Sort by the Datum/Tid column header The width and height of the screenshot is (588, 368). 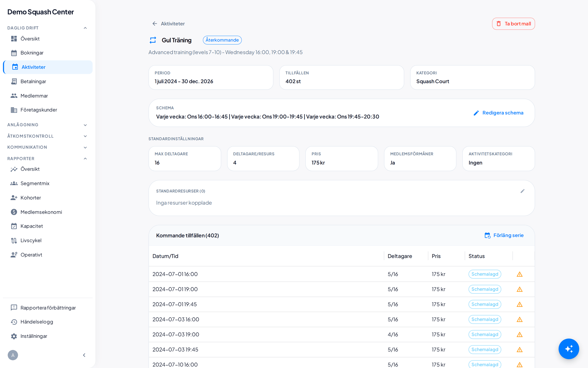pos(165,256)
